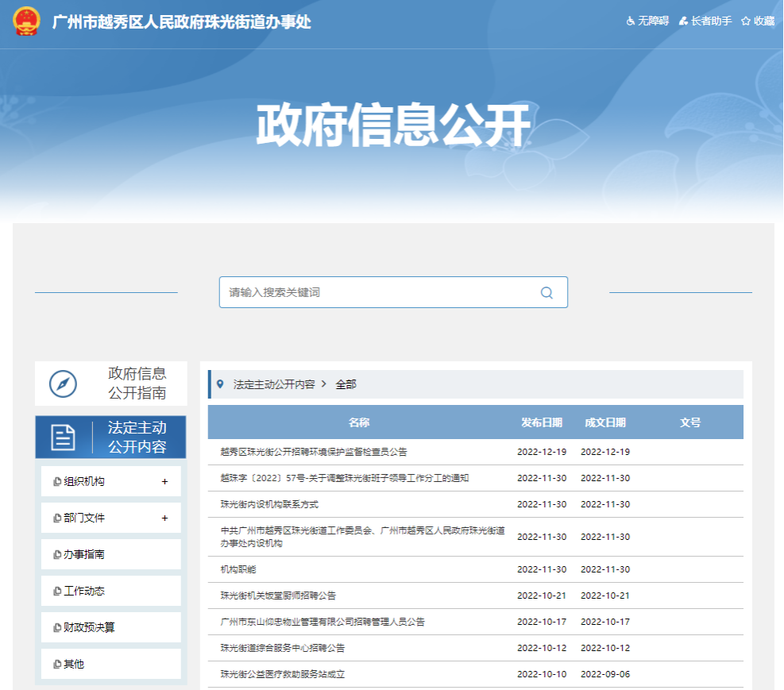Click the document icon for 法定主动公开内容
This screenshot has height=690, width=784.
[63, 437]
